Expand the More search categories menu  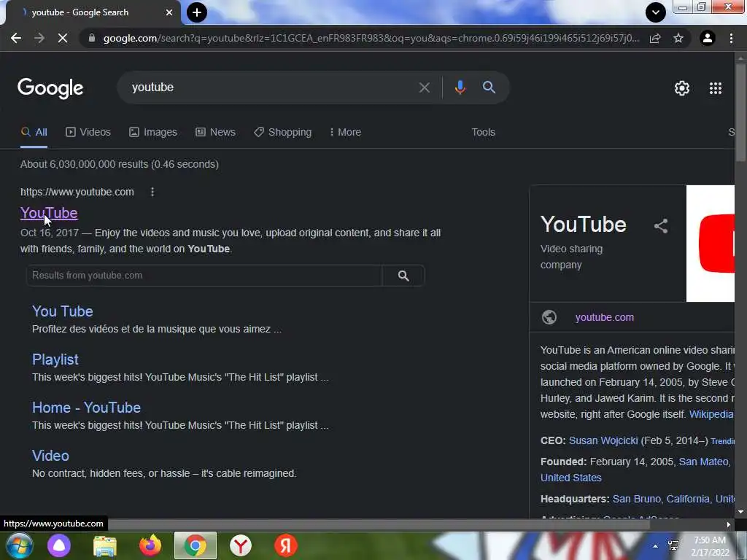click(x=345, y=133)
